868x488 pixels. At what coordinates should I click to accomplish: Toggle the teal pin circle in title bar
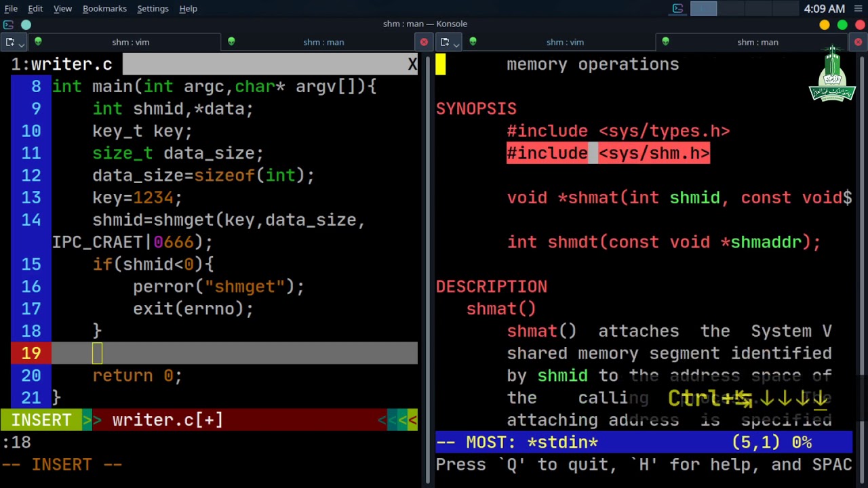click(x=26, y=24)
